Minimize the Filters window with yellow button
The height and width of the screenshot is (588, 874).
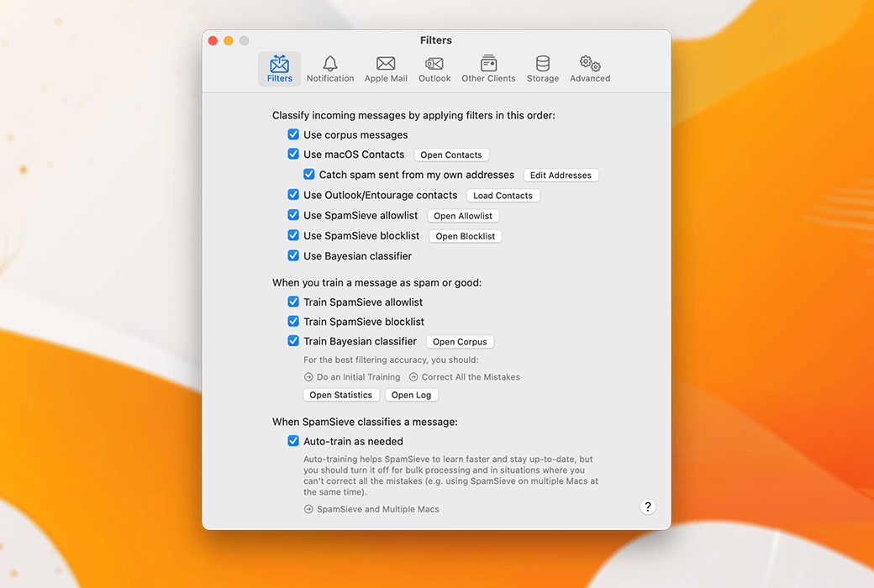tap(229, 40)
